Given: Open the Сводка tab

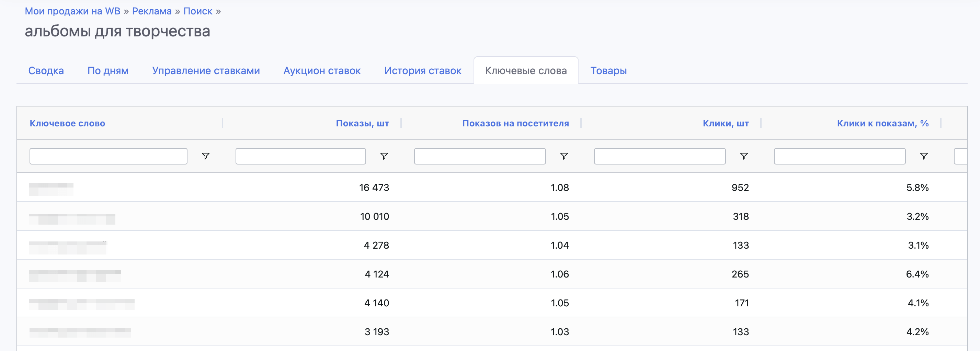Looking at the screenshot, I should pyautogui.click(x=46, y=70).
